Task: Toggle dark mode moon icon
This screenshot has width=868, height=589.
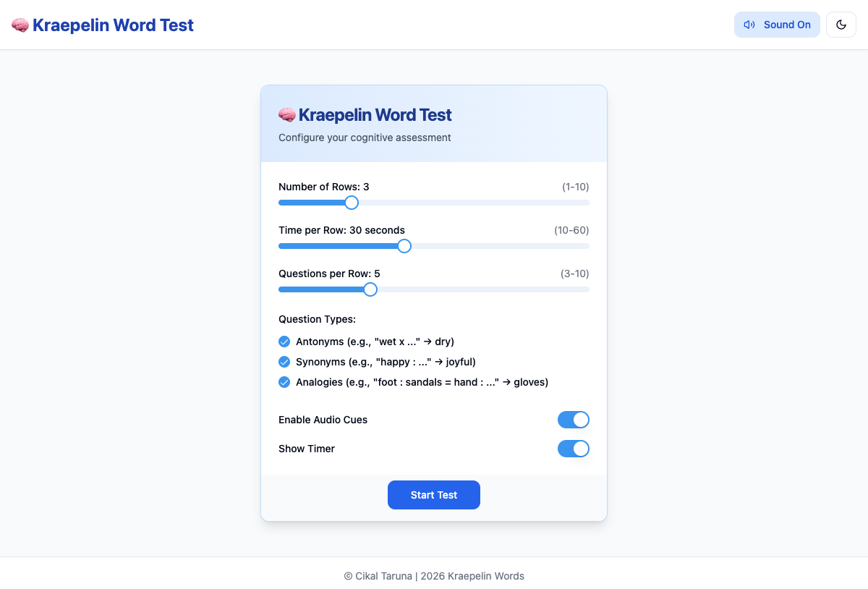Action: point(841,25)
